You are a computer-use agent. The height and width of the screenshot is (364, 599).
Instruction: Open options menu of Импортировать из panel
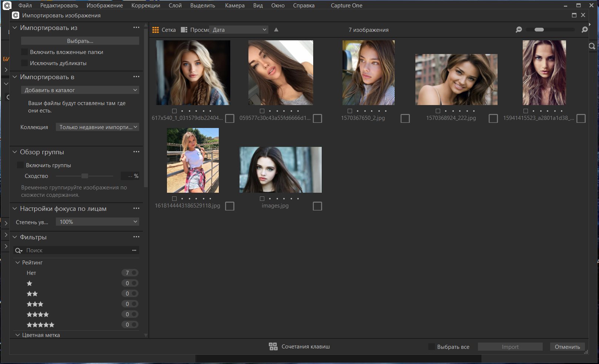[x=136, y=28]
